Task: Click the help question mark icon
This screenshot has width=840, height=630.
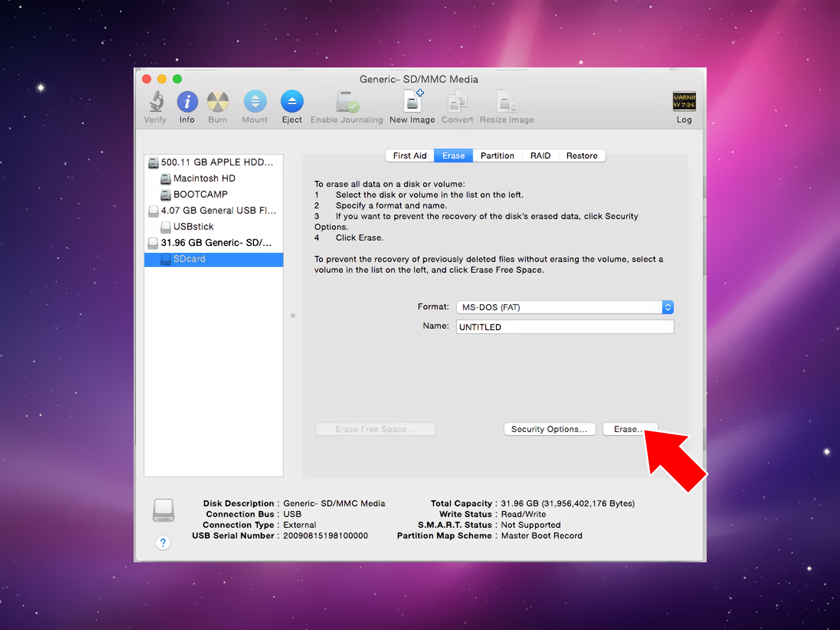Action: pyautogui.click(x=163, y=543)
